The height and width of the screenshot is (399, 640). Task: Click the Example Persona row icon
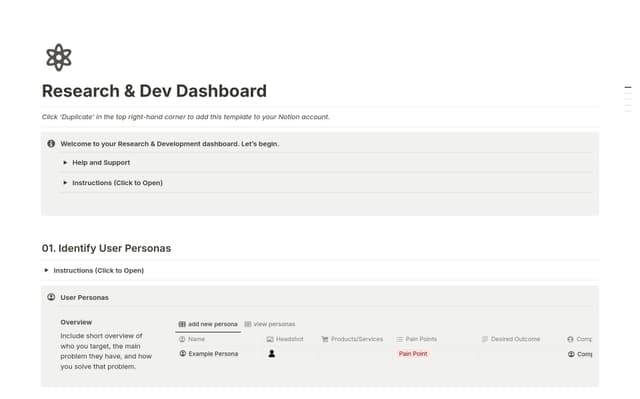[x=183, y=354]
